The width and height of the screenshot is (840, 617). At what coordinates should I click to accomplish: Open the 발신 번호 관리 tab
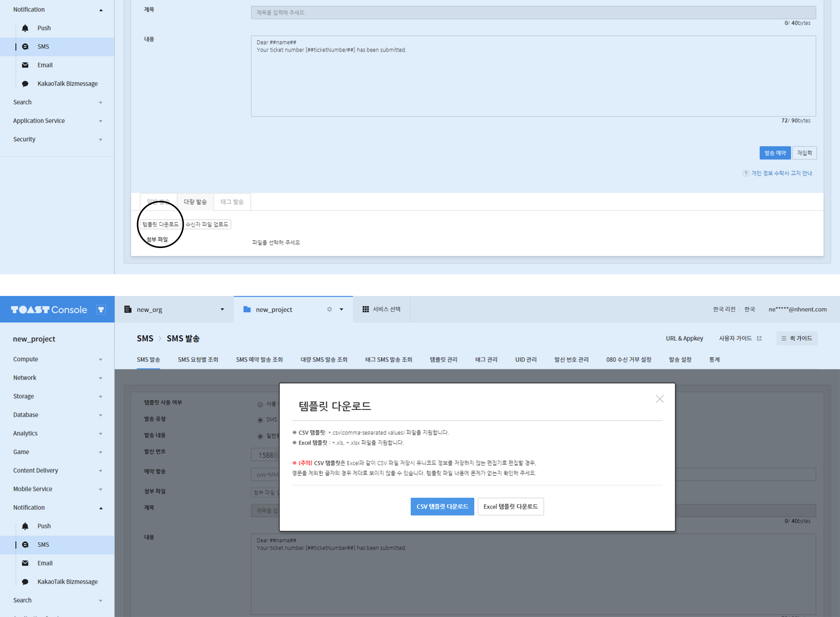point(571,359)
